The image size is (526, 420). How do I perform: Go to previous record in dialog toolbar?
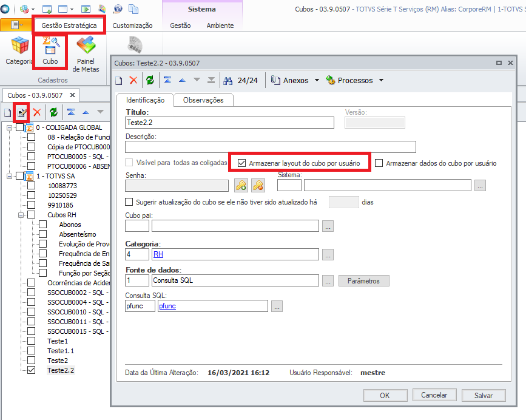(x=182, y=80)
